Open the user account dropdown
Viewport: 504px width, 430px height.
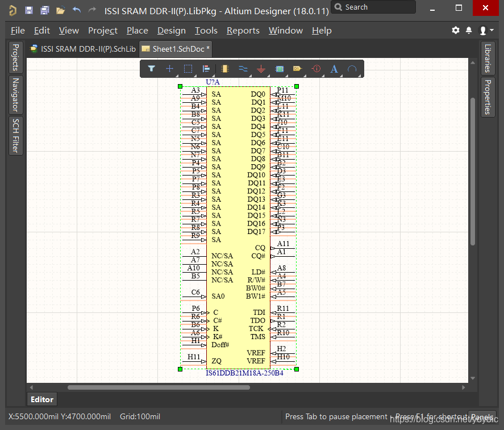pyautogui.click(x=486, y=30)
